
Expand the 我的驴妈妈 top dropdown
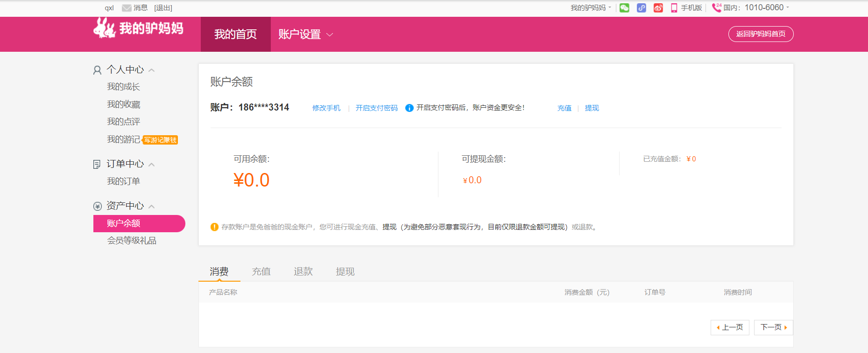click(x=591, y=8)
